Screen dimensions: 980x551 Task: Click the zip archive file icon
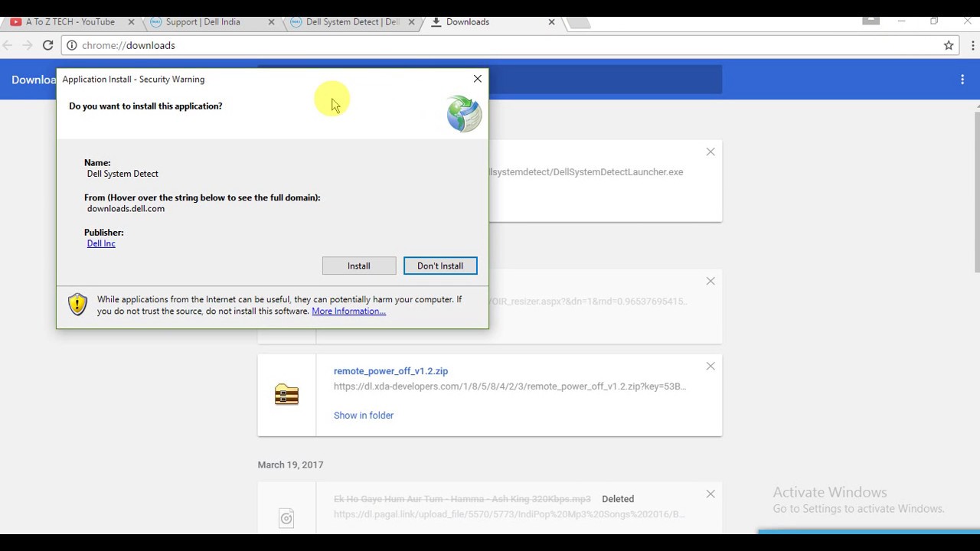pyautogui.click(x=286, y=395)
